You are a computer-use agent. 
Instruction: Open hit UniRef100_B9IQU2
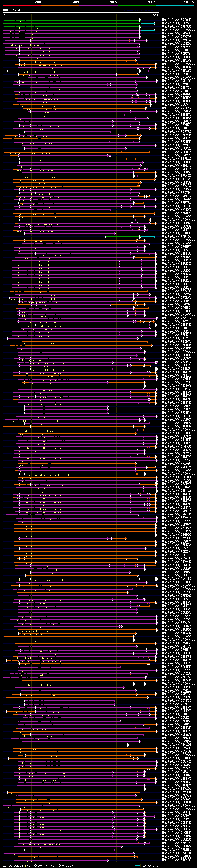(x=177, y=20)
